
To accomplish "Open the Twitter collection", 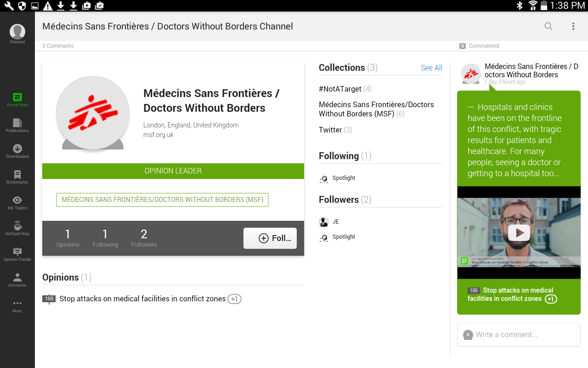I will pos(330,130).
